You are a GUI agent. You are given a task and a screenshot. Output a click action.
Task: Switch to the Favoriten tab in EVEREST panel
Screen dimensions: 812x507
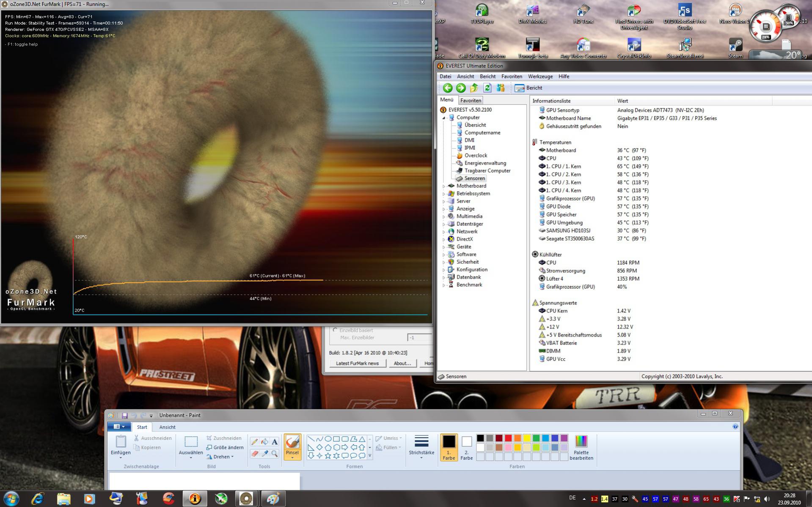(x=471, y=101)
